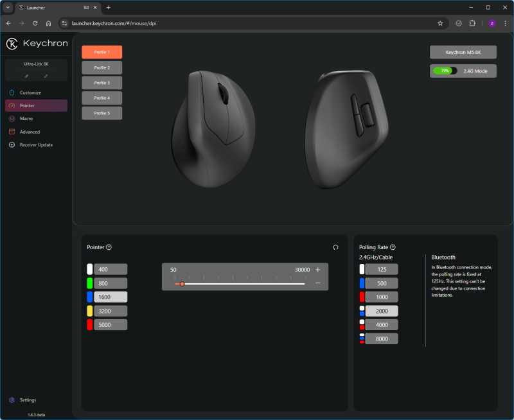This screenshot has width=514, height=420.
Task: Go back in browser history
Action: point(8,23)
